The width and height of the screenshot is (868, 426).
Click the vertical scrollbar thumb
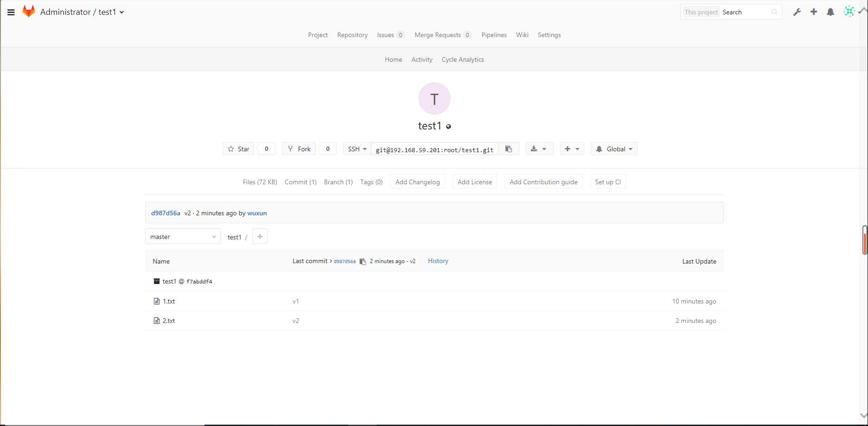(864, 240)
